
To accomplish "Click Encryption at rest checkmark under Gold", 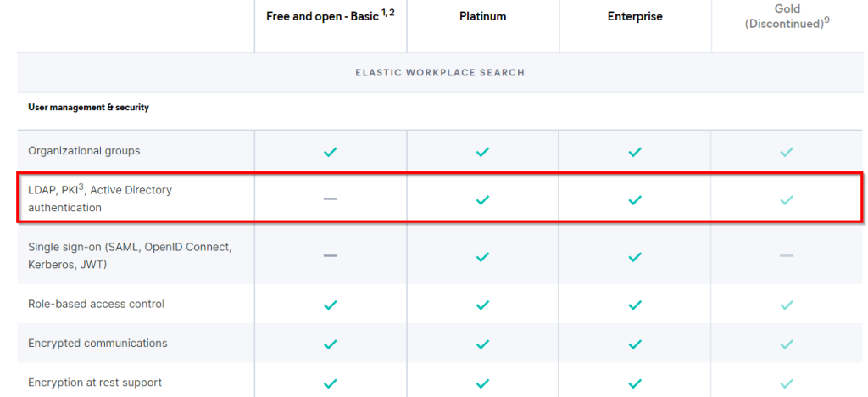I will (x=787, y=383).
